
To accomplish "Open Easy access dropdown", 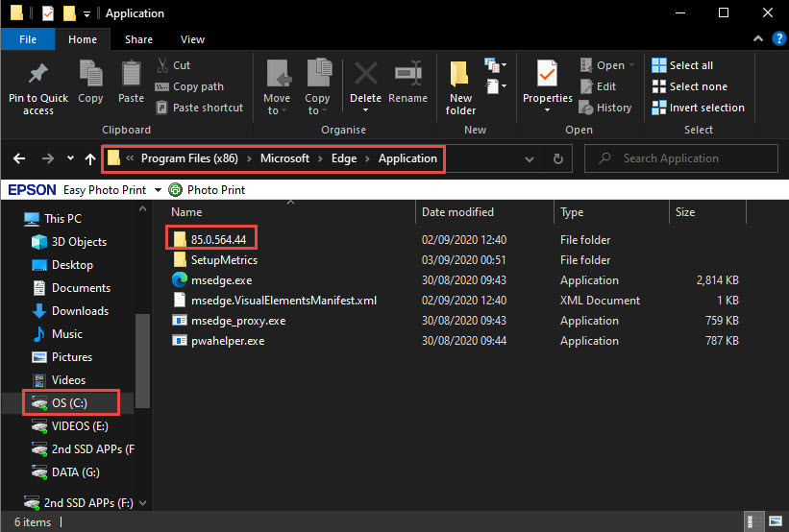I will click(496, 86).
